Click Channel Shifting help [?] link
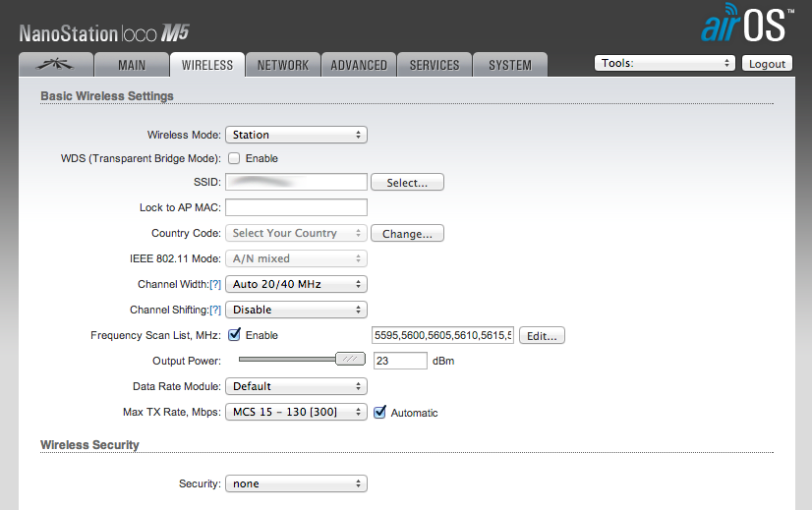This screenshot has height=510, width=812. coord(215,311)
